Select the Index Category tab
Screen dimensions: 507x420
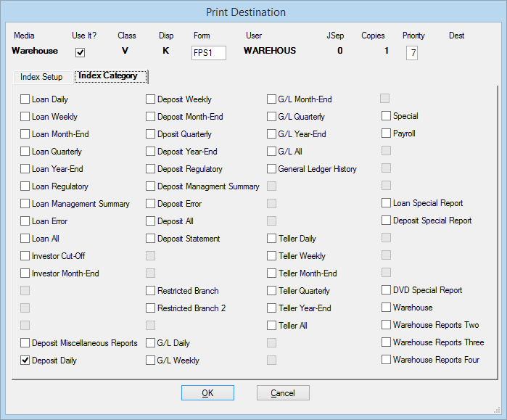click(x=108, y=76)
